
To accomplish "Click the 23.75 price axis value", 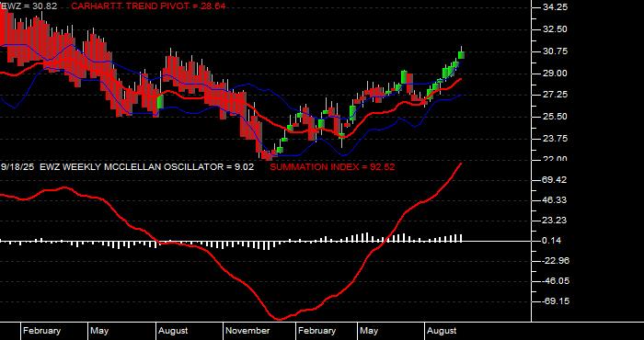I will click(556, 139).
